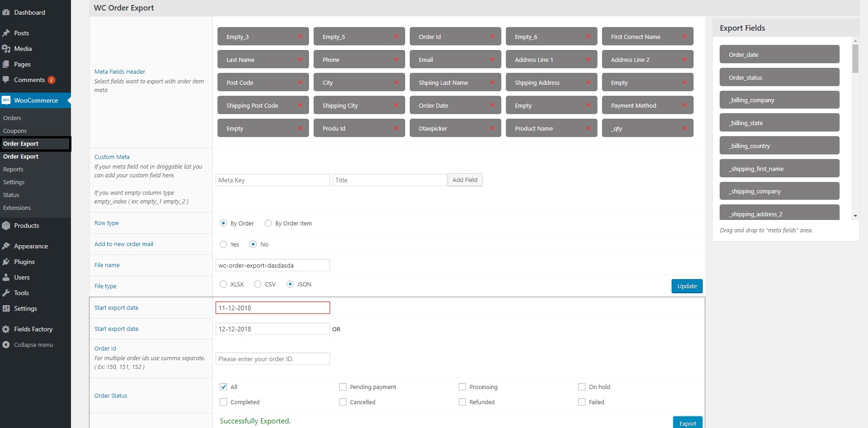Focus the Meta Key input
This screenshot has width=868, height=428.
[x=273, y=180]
